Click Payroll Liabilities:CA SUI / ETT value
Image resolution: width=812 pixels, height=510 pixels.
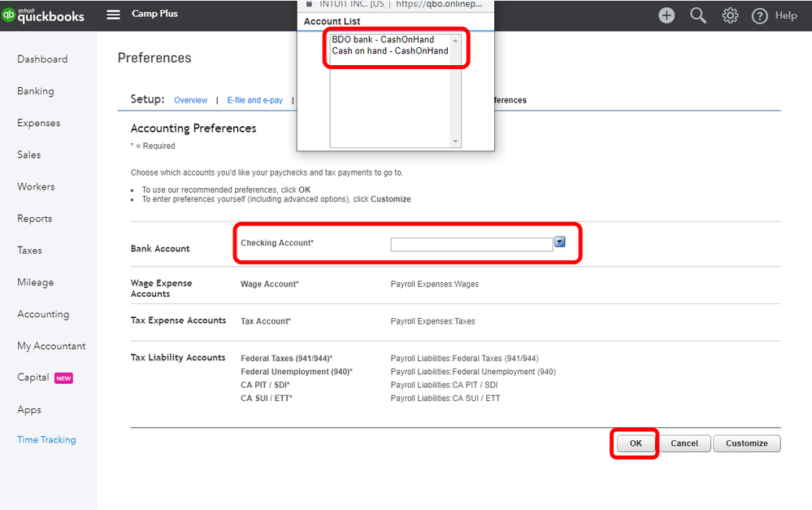click(x=445, y=398)
